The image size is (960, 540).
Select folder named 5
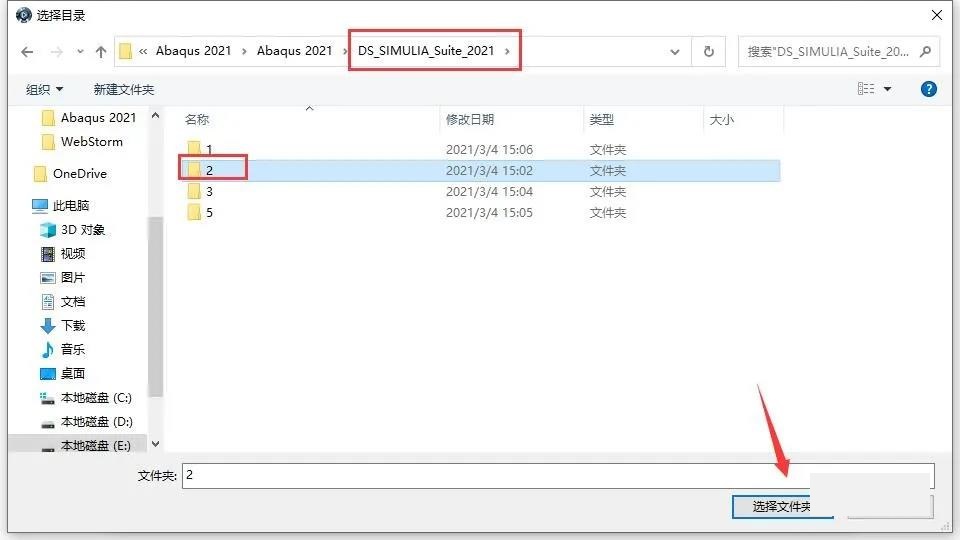tap(200, 212)
